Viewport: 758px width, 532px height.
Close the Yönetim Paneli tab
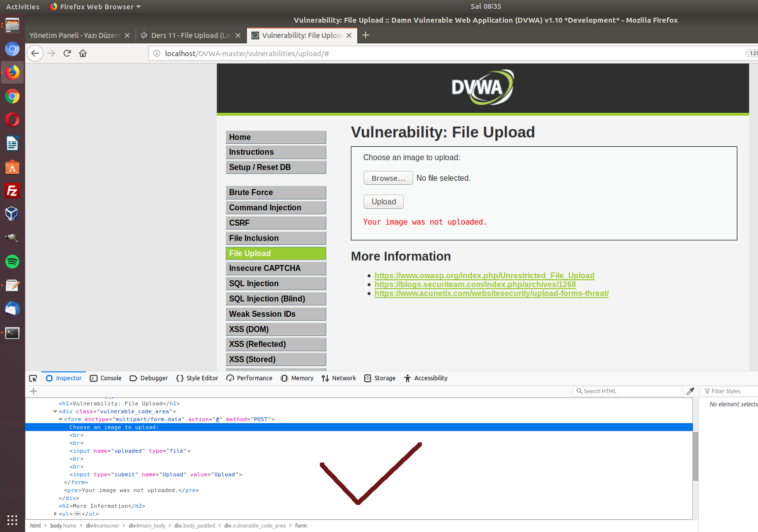click(127, 35)
